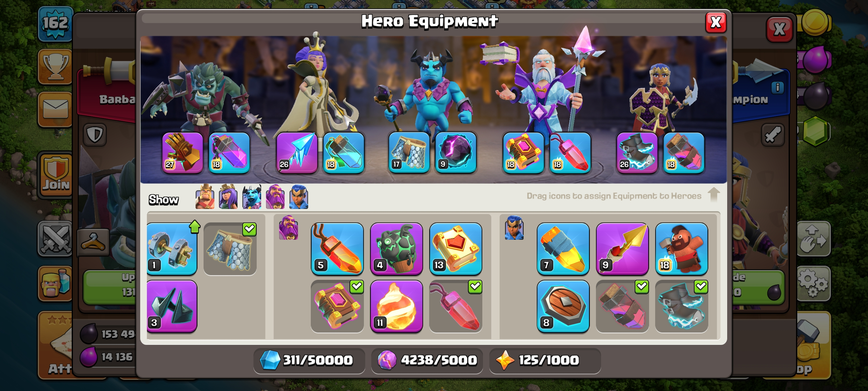Filter equipment by Minion Prince

pyautogui.click(x=252, y=196)
